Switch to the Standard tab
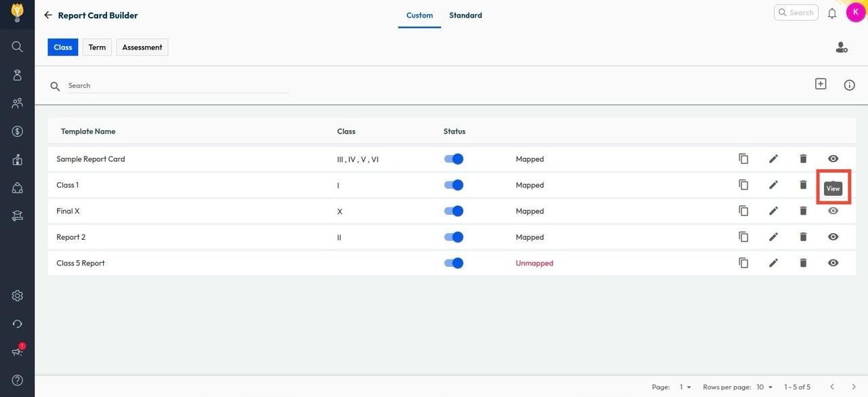Viewport: 868px width, 397px height. (465, 15)
